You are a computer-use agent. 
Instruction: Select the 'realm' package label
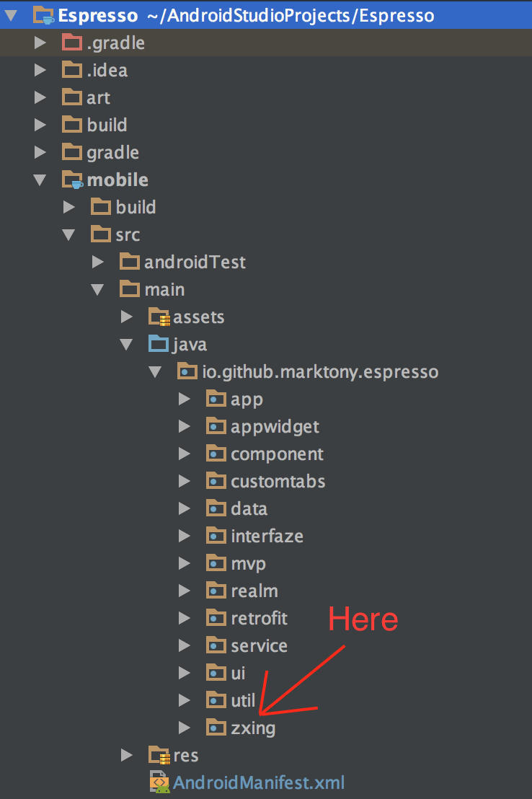pyautogui.click(x=254, y=591)
